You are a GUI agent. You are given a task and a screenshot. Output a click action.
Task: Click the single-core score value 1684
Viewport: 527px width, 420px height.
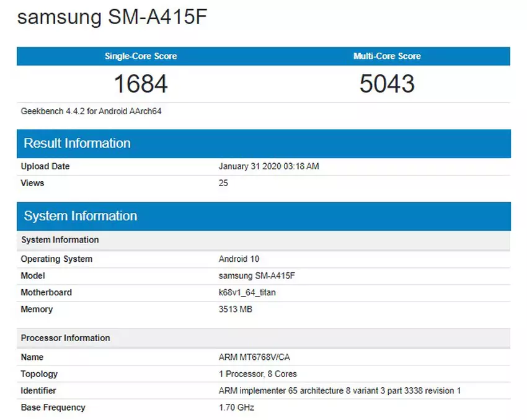(x=141, y=84)
